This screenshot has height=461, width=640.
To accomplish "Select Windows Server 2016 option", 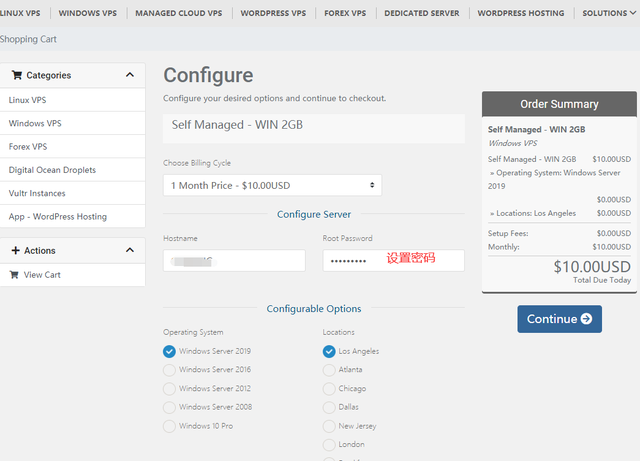I will pyautogui.click(x=169, y=370).
